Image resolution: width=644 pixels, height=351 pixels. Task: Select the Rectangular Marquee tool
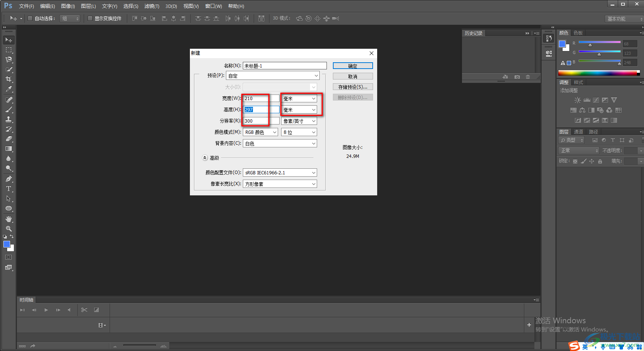coord(9,50)
